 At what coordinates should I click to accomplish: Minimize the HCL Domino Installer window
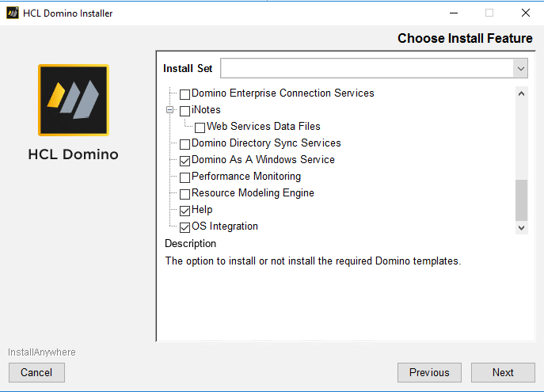point(453,13)
